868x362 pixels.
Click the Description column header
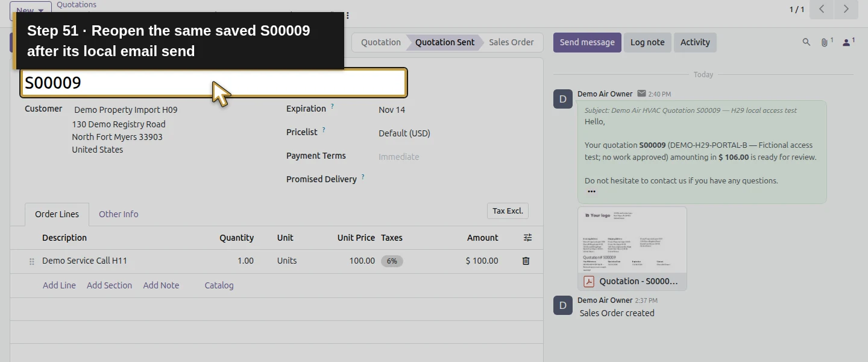pos(64,238)
